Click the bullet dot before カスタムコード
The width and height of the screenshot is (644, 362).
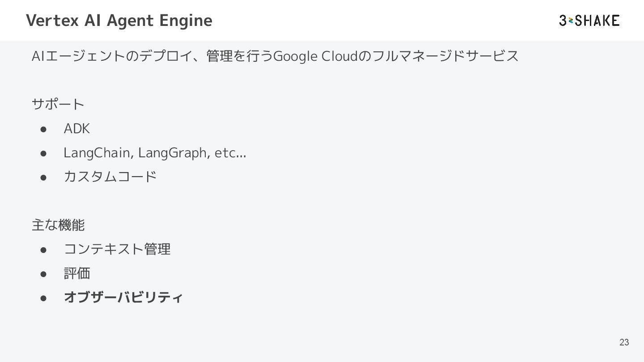43,177
